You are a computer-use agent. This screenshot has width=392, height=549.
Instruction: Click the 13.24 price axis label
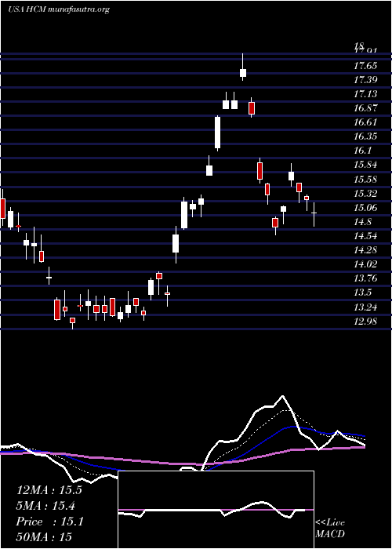pos(365,307)
